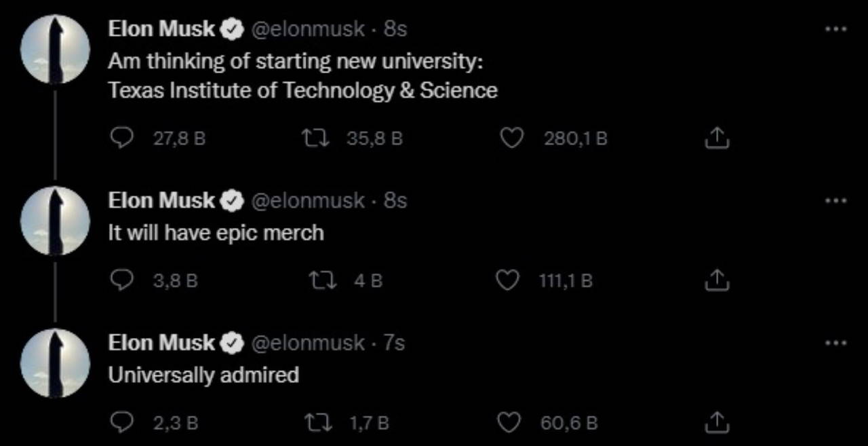The image size is (868, 446).
Task: Share the epic merch tweet
Action: click(x=717, y=280)
